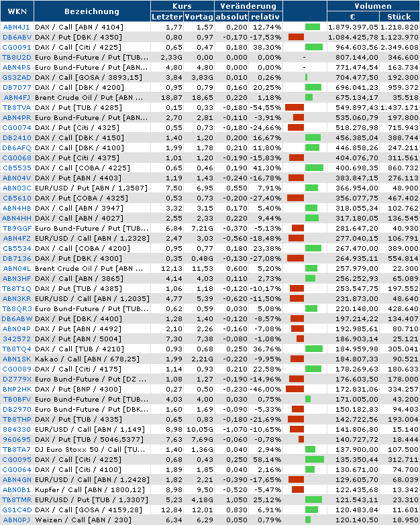The image size is (420, 525).
Task: Open WKN link ABN4J1
Action: point(16,27)
